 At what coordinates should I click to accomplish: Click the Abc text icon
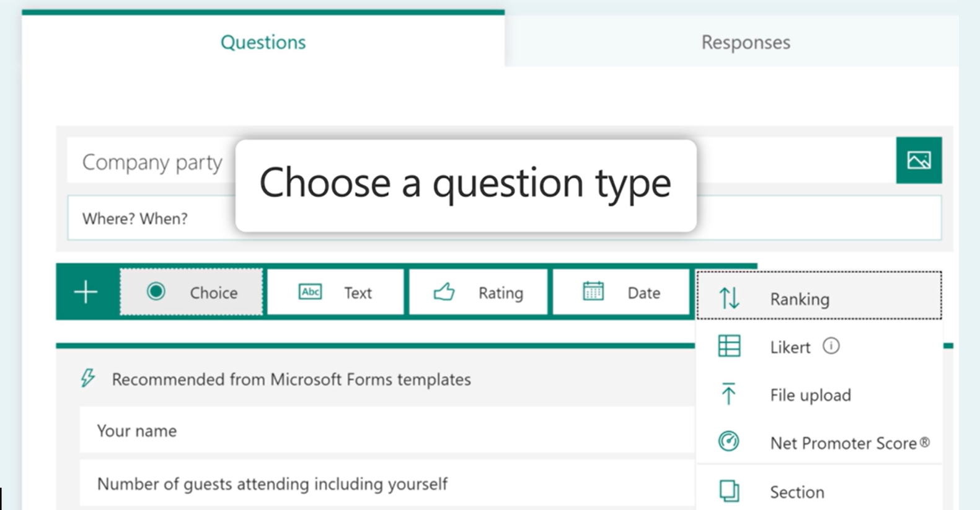(310, 292)
